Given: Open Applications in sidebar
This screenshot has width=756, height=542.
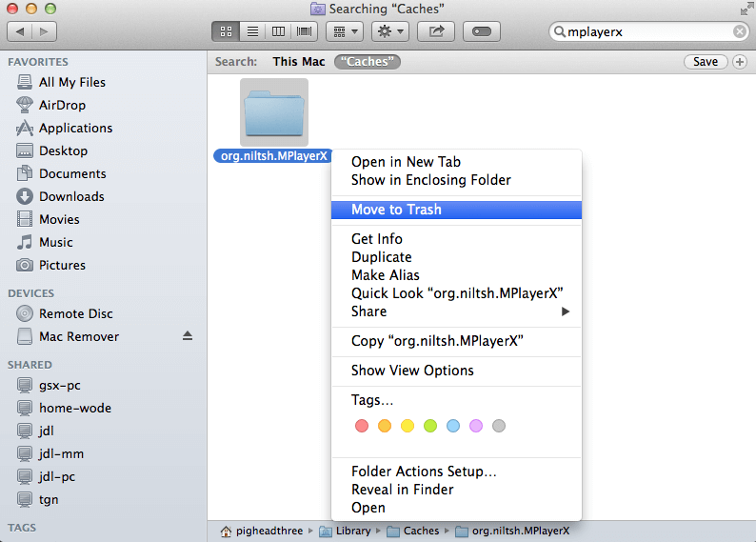Looking at the screenshot, I should click(x=75, y=129).
